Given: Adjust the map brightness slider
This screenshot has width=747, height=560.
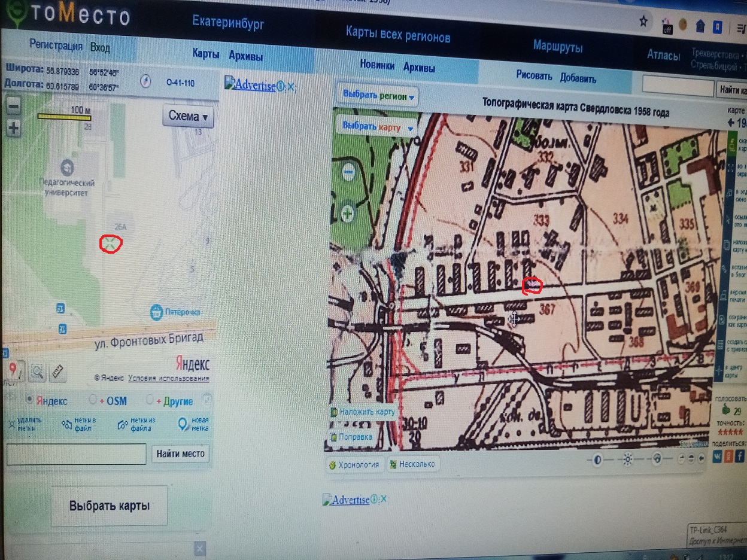Looking at the screenshot, I should [x=627, y=459].
